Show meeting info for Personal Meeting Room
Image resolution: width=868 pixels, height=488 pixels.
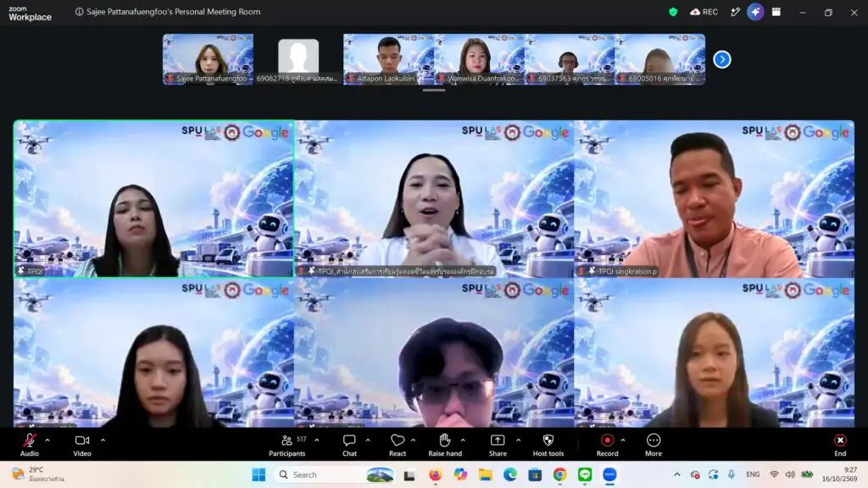[x=79, y=12]
